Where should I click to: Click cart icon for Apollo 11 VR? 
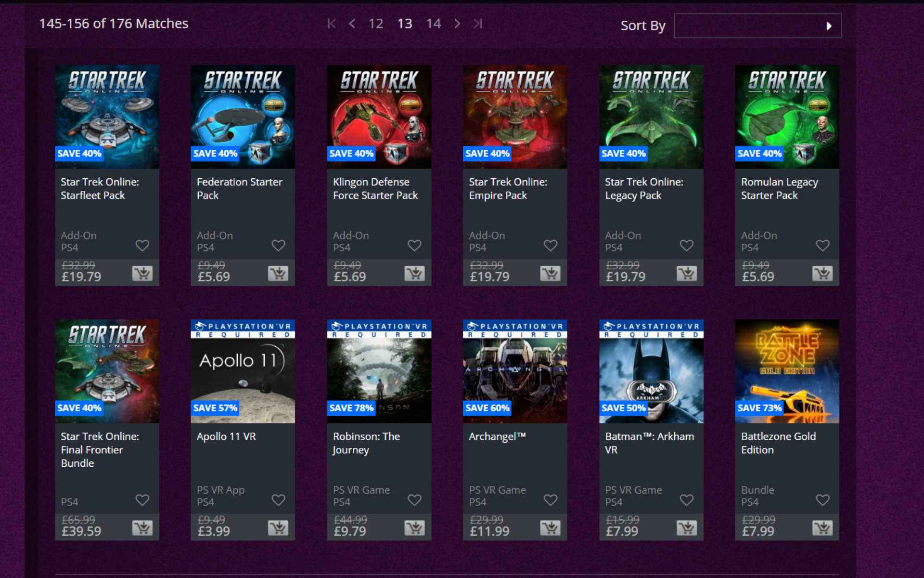tap(278, 528)
